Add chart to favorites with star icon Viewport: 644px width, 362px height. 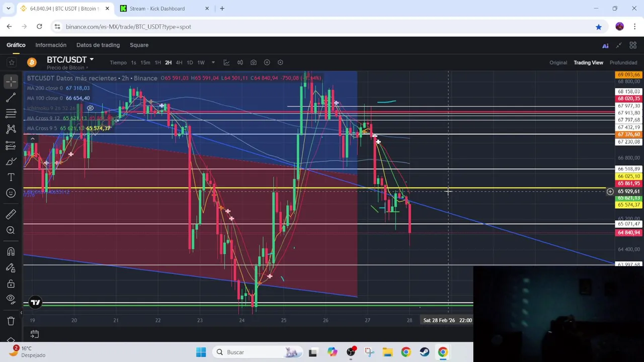(x=12, y=62)
